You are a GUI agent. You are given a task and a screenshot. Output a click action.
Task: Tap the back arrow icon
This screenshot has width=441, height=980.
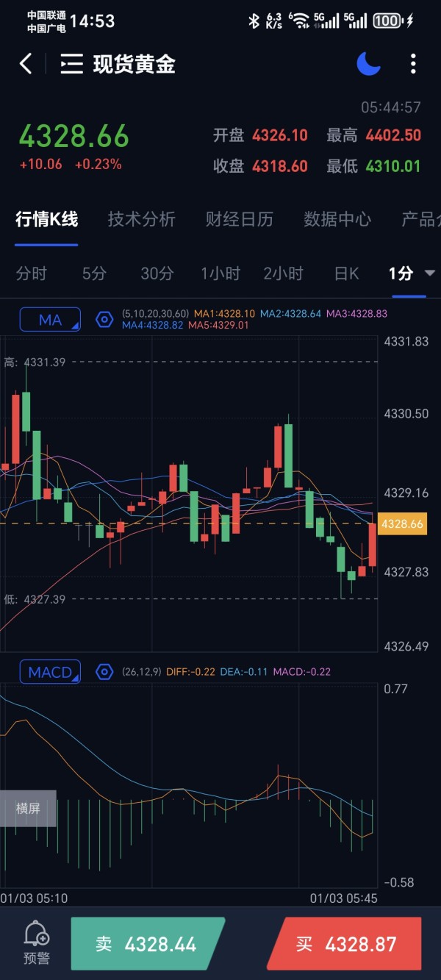26,64
